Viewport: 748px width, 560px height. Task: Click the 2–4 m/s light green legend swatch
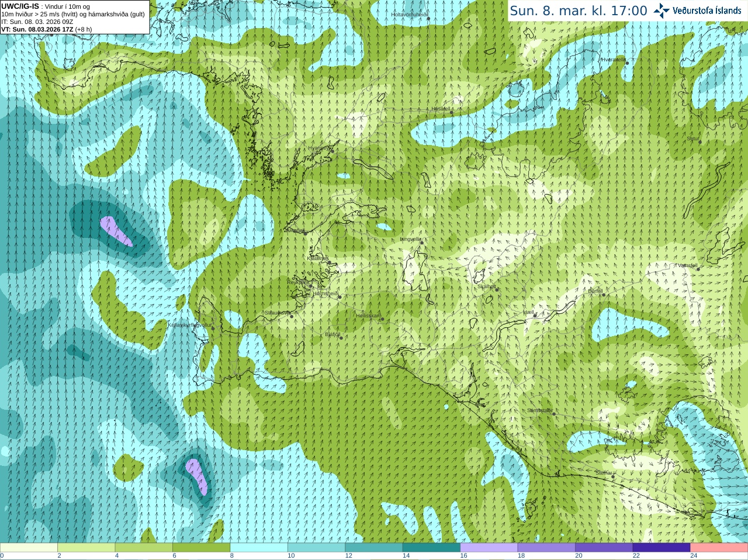pos(86,548)
